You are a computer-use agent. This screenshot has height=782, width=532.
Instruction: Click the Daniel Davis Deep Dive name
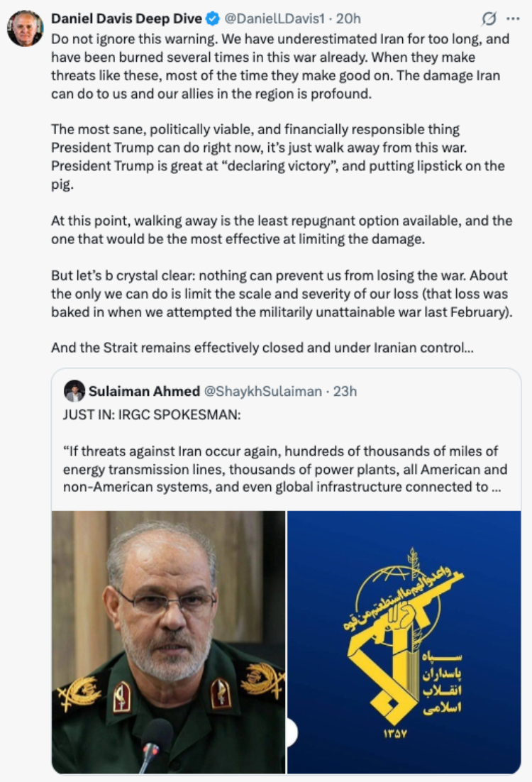[x=127, y=19]
